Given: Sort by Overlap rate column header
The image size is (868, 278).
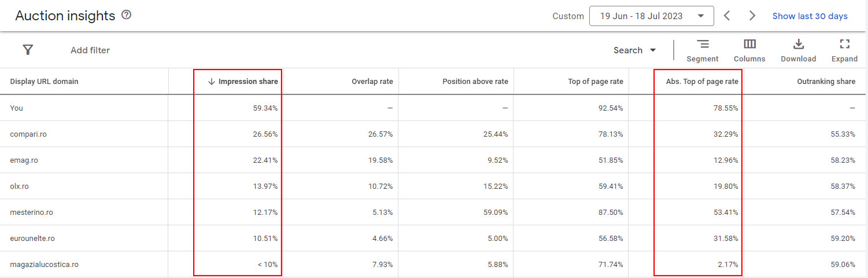Looking at the screenshot, I should coord(372,82).
